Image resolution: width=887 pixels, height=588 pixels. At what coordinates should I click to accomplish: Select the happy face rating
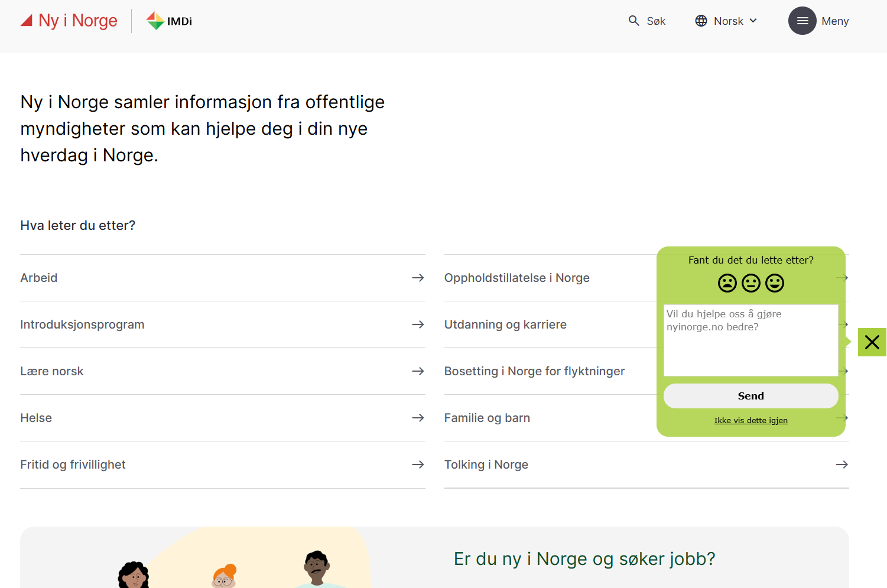pyautogui.click(x=774, y=283)
